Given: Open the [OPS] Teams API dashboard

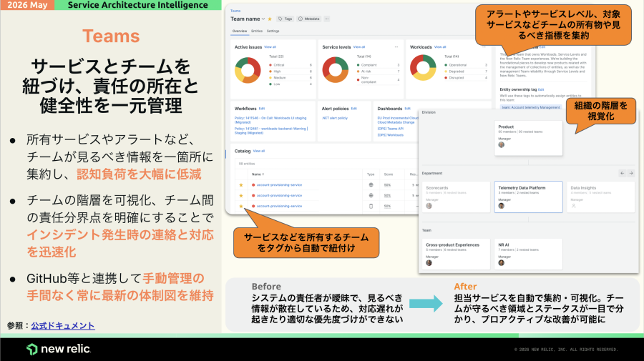Looking at the screenshot, I should tap(390, 129).
